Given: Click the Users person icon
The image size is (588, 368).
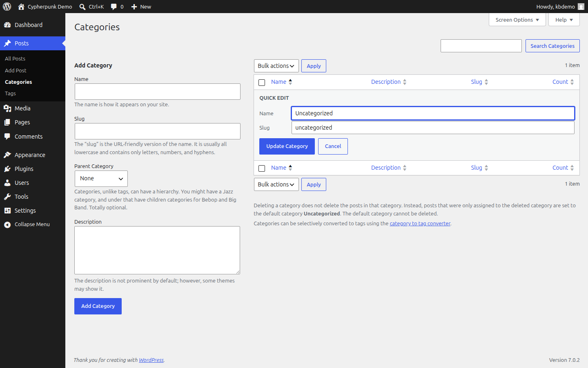Looking at the screenshot, I should 7,183.
